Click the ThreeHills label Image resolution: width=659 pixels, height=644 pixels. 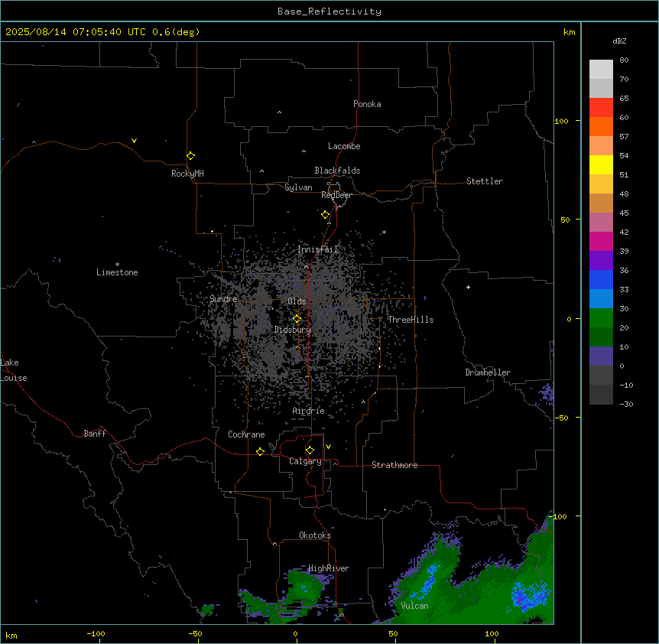(411, 320)
